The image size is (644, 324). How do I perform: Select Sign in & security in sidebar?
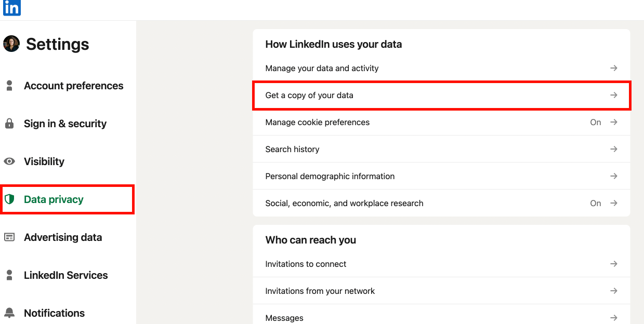click(x=65, y=124)
